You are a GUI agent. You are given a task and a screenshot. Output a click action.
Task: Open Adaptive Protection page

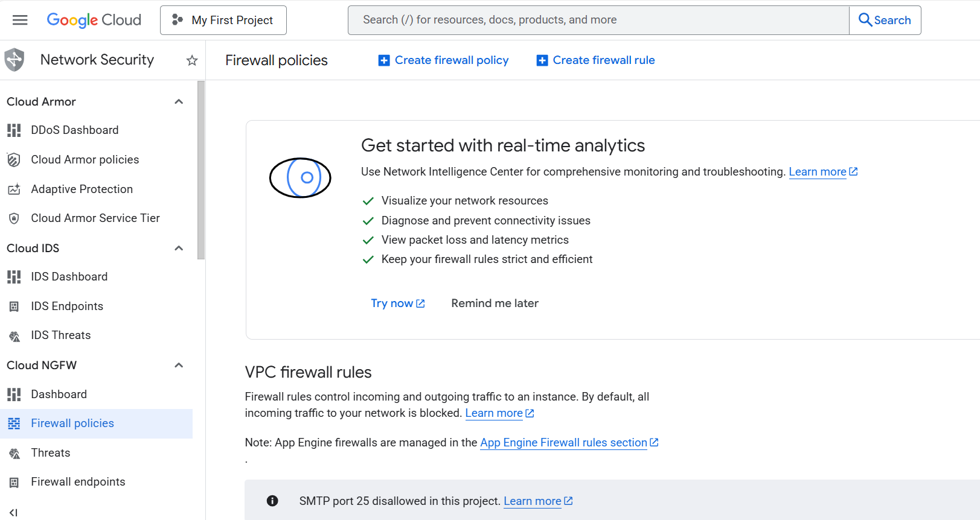(x=82, y=189)
